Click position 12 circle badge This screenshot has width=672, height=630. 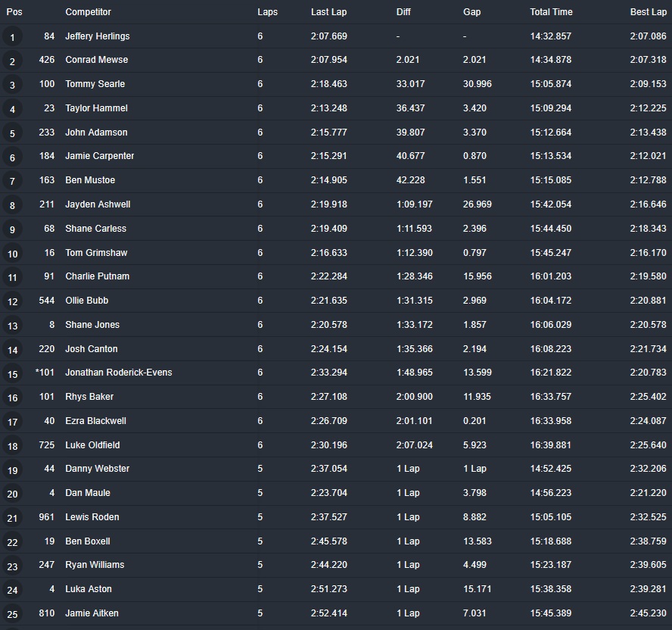click(13, 301)
